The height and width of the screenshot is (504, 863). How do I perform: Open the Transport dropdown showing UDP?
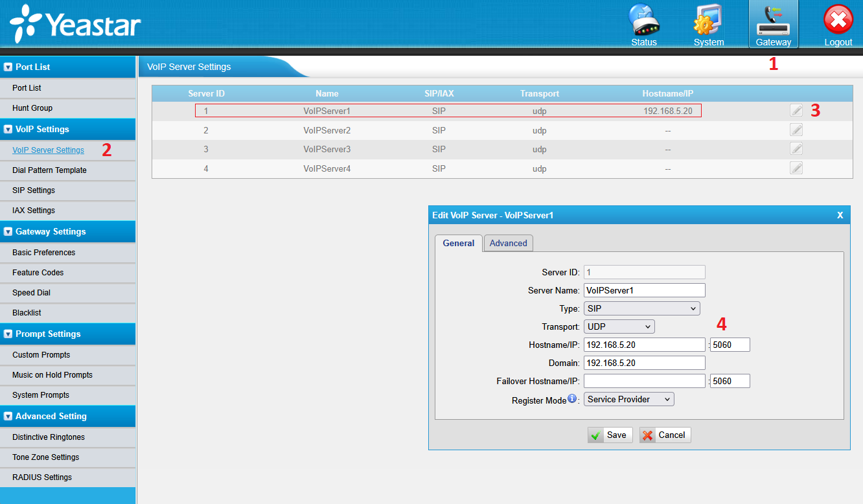pos(619,326)
